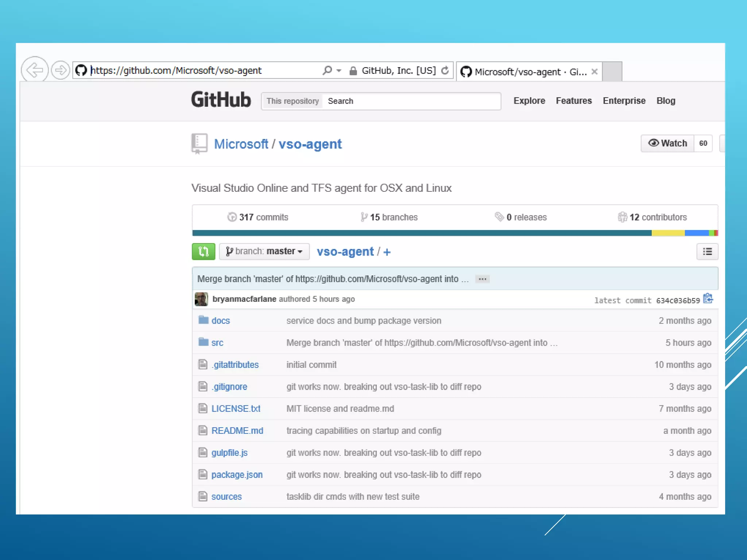
Task: Click the page refresh icon in address bar
Action: pos(445,70)
